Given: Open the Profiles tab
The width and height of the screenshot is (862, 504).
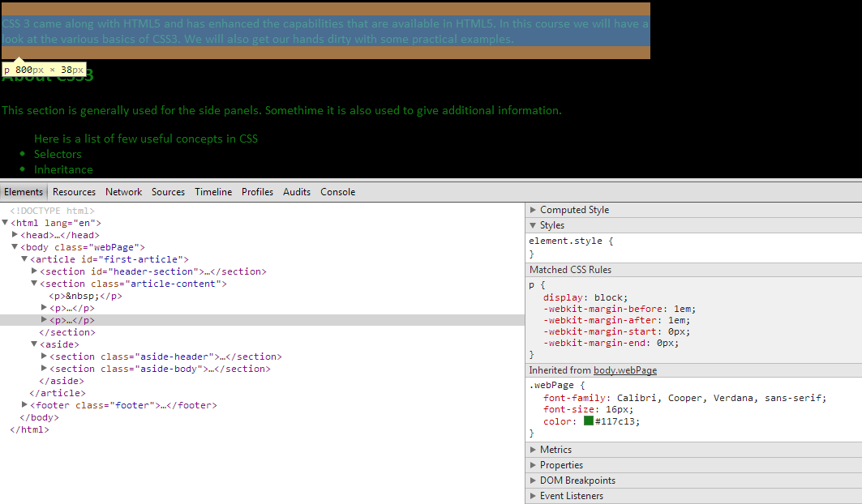Looking at the screenshot, I should pos(257,192).
